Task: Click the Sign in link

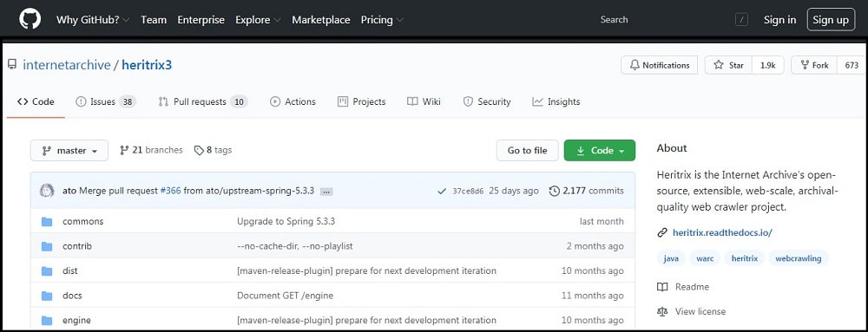Action: 780,20
